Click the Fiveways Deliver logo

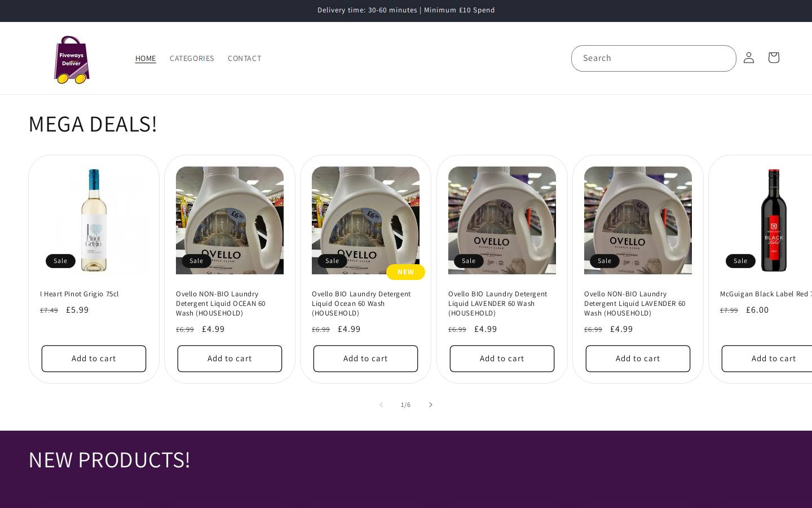(x=72, y=59)
